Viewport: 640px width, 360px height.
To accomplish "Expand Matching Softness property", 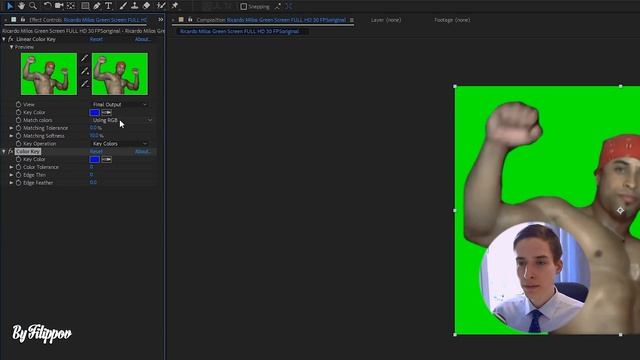I will click(11, 136).
